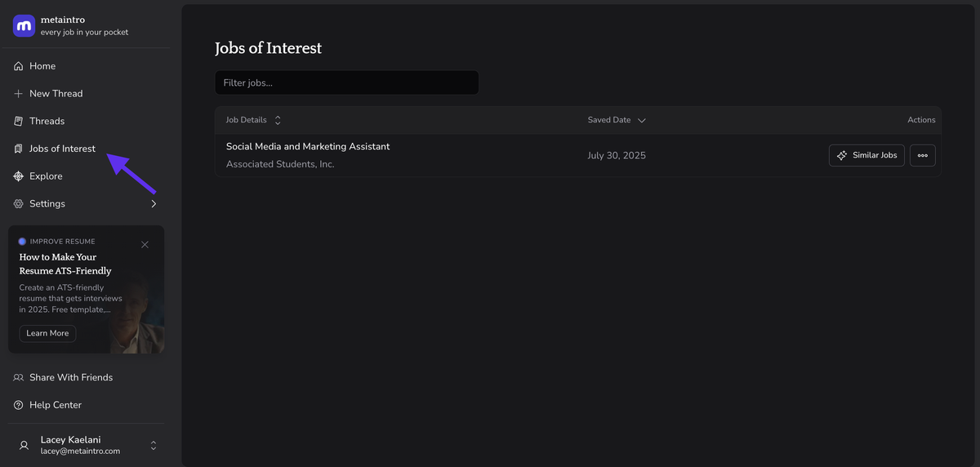Click the Home house icon

(19, 66)
